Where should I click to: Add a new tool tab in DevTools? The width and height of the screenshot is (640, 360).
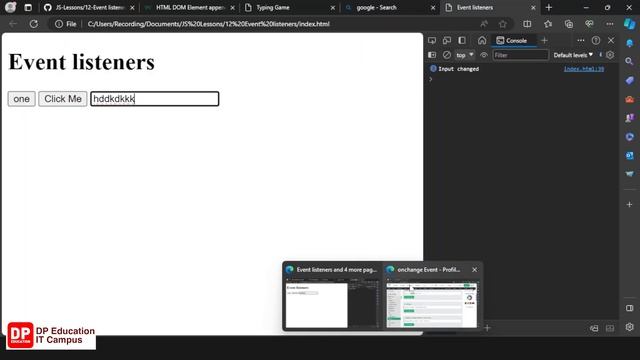(544, 40)
